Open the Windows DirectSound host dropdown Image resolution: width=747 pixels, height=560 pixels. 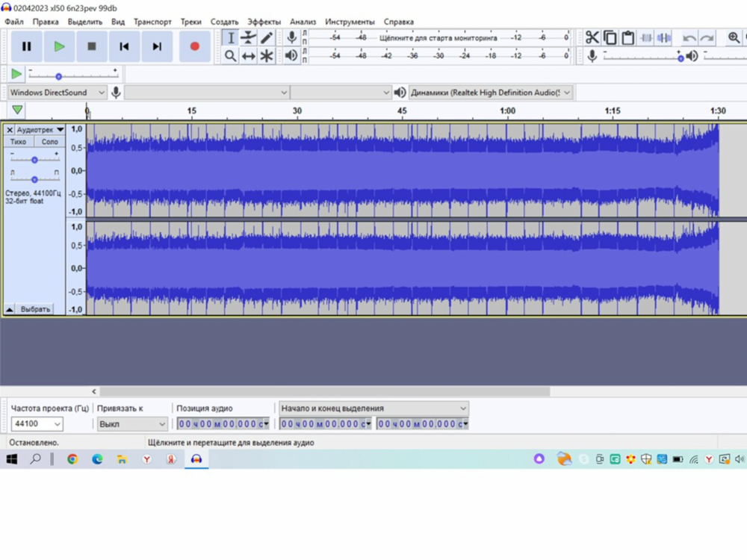pyautogui.click(x=58, y=93)
